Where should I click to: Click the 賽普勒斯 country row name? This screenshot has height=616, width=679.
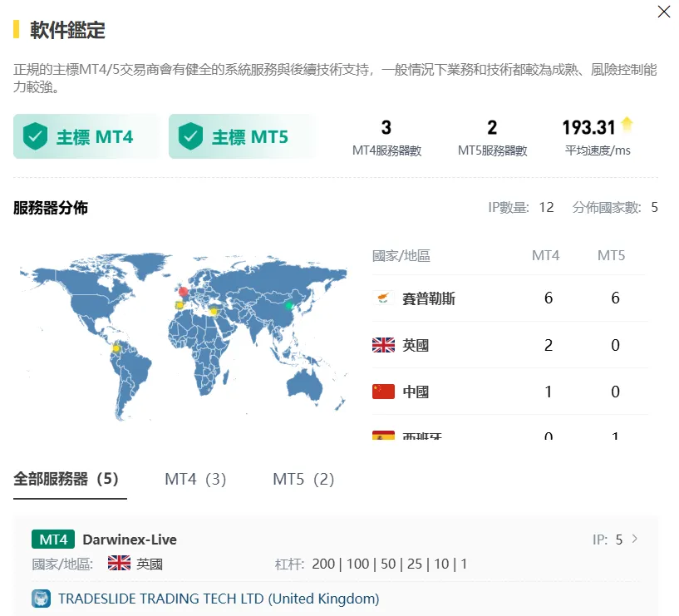pyautogui.click(x=429, y=298)
